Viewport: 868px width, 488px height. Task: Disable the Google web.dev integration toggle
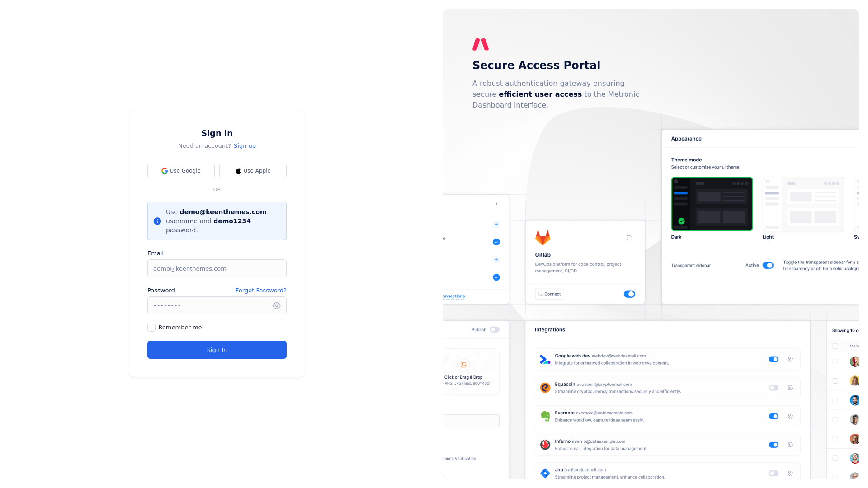[x=774, y=359]
